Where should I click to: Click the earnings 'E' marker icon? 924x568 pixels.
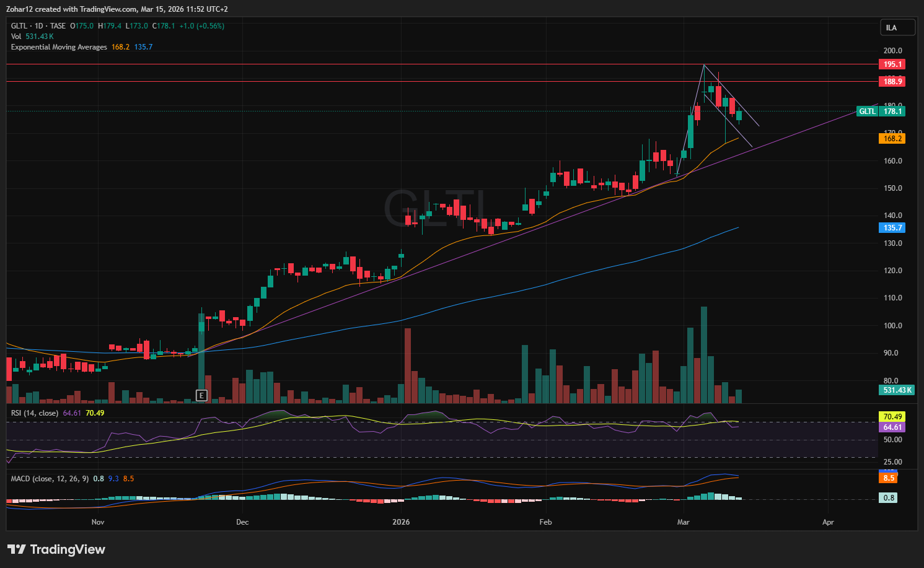pos(201,395)
